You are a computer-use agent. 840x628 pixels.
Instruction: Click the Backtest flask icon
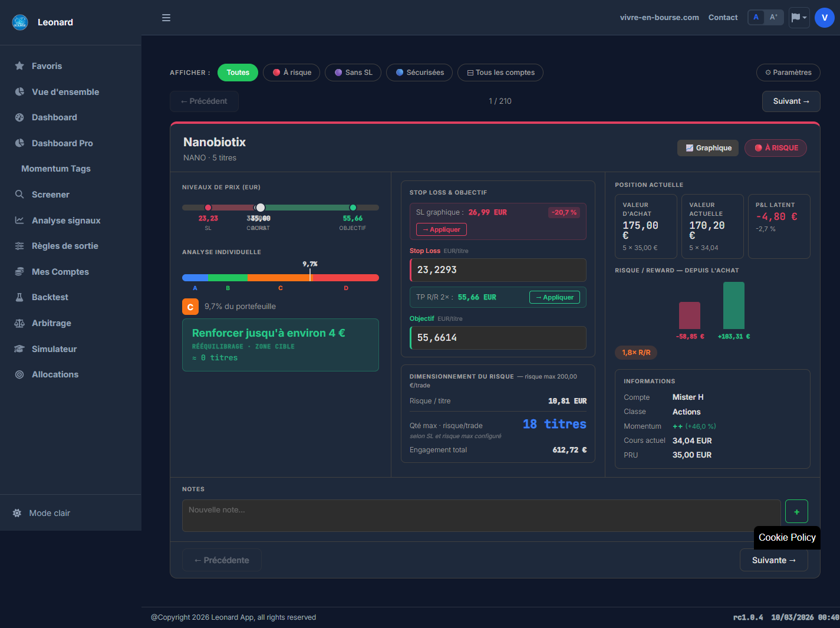tap(19, 297)
